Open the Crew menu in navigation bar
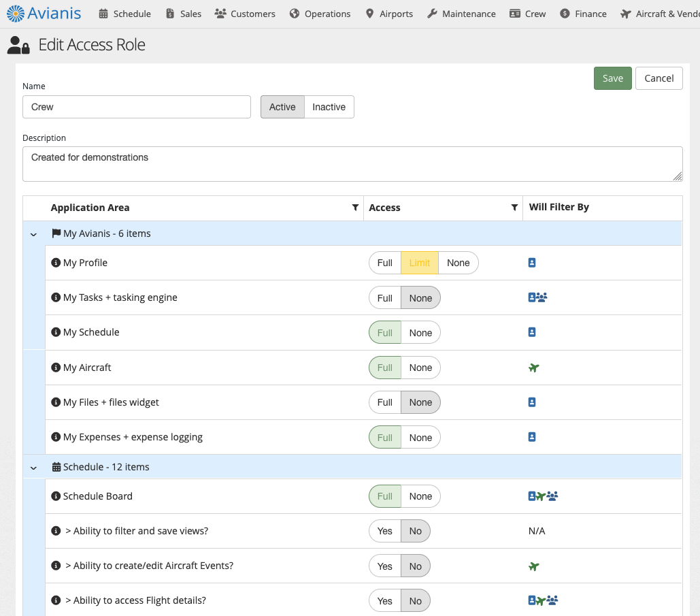 coord(528,14)
